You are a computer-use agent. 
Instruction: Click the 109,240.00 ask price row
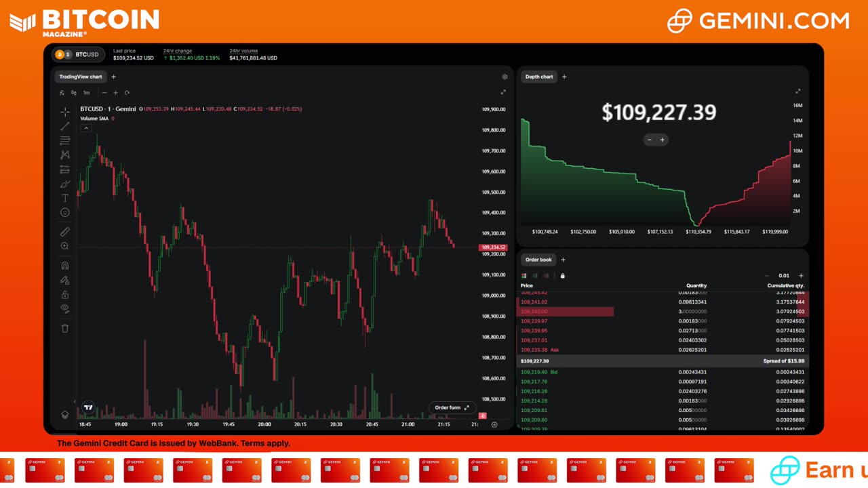[663, 312]
